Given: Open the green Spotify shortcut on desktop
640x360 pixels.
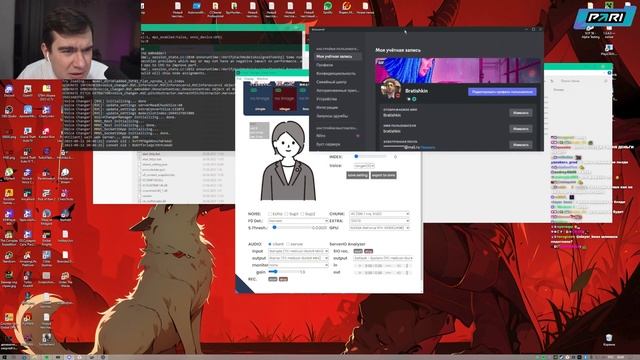Looking at the screenshot, I should tap(327, 9).
